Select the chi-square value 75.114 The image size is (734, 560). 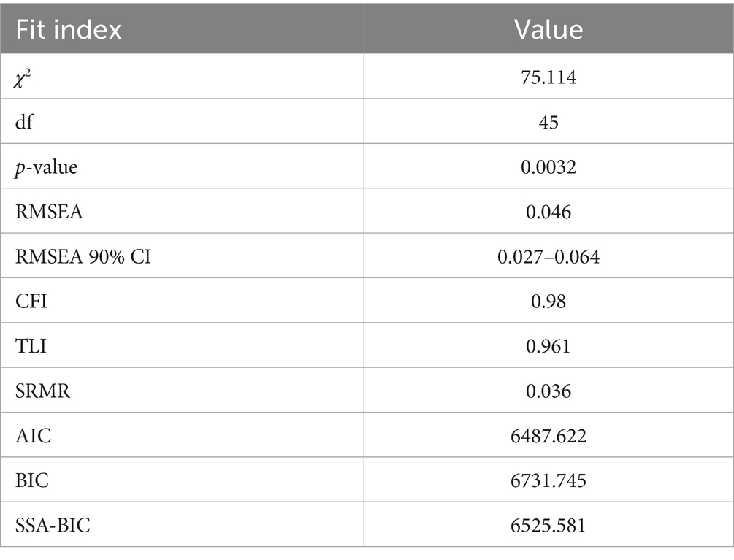coord(548,77)
